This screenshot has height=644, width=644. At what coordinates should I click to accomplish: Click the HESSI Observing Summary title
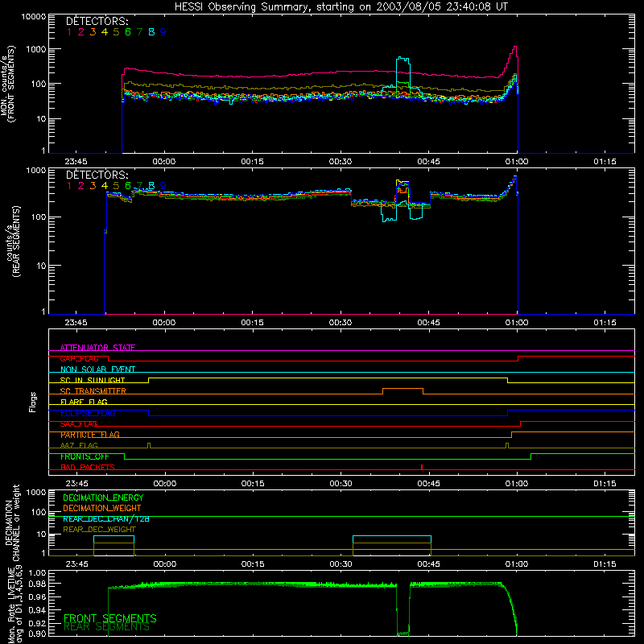coord(341,7)
